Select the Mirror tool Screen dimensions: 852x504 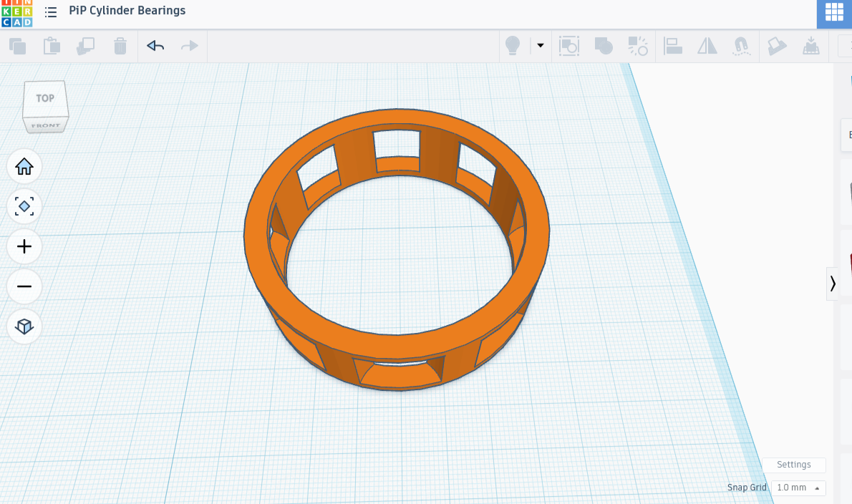click(707, 46)
